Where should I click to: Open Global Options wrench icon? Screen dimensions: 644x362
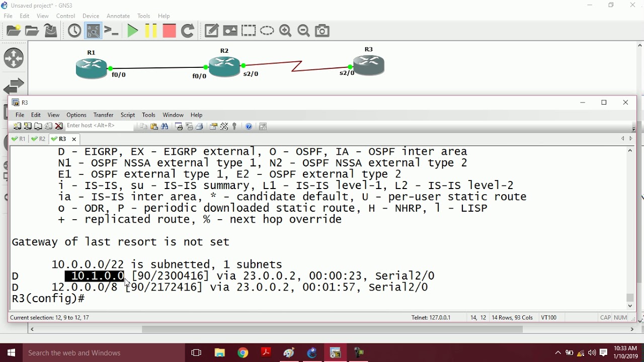click(x=224, y=126)
